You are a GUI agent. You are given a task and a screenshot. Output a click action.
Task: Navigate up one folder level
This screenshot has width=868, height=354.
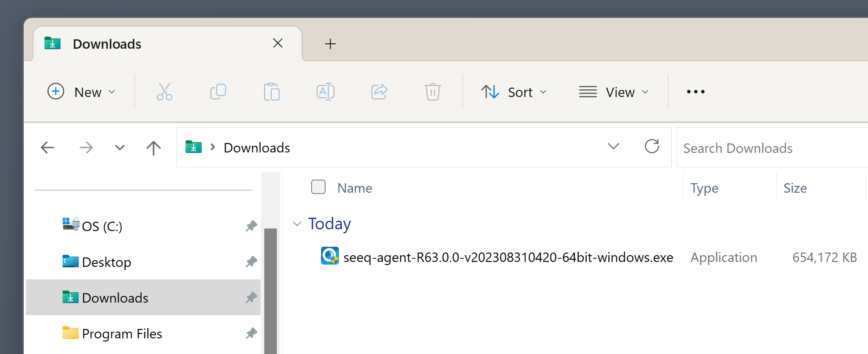pos(153,147)
